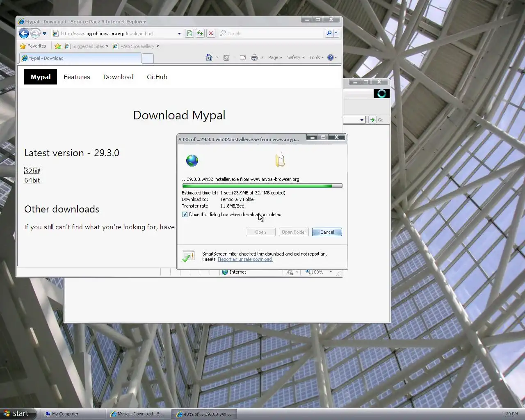Click the disabled Open button
525x420 pixels.
click(x=260, y=232)
